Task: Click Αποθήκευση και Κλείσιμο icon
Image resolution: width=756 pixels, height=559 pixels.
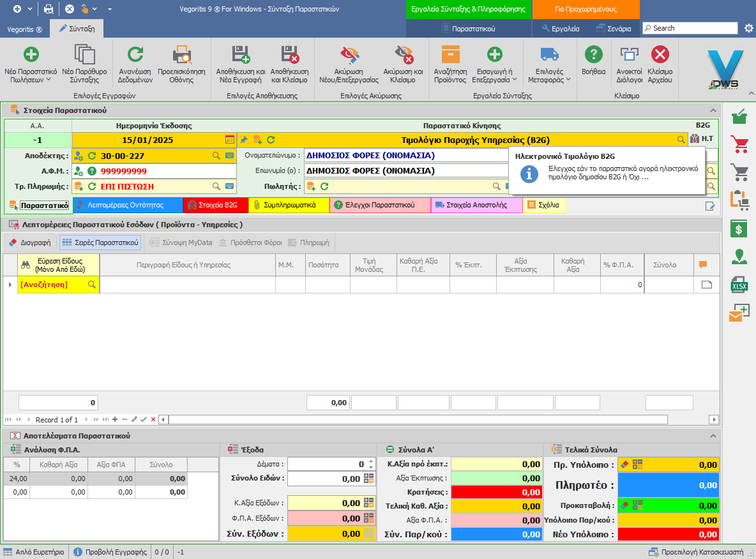Action: 289,56
